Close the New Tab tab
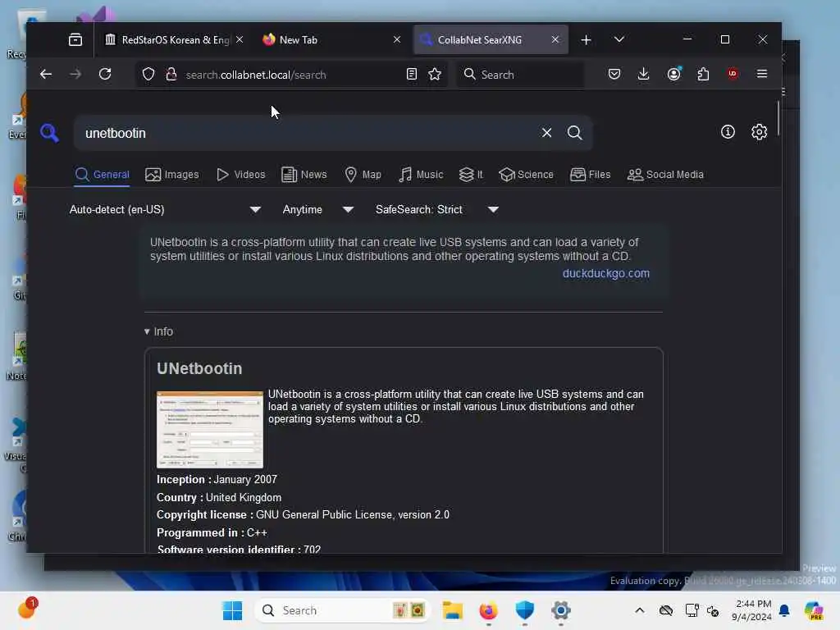The image size is (840, 630). (397, 39)
